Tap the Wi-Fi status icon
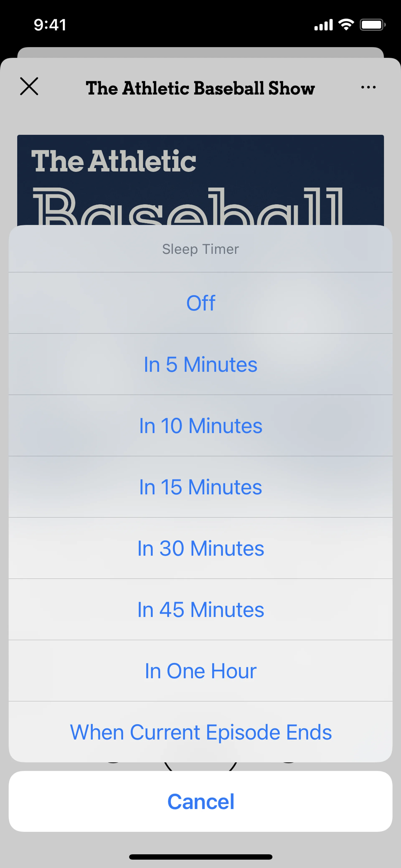The image size is (401, 868). pyautogui.click(x=346, y=25)
